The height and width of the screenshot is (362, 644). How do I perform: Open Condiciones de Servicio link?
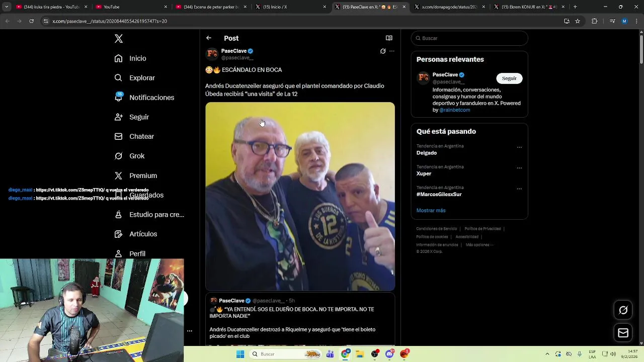[437, 229]
